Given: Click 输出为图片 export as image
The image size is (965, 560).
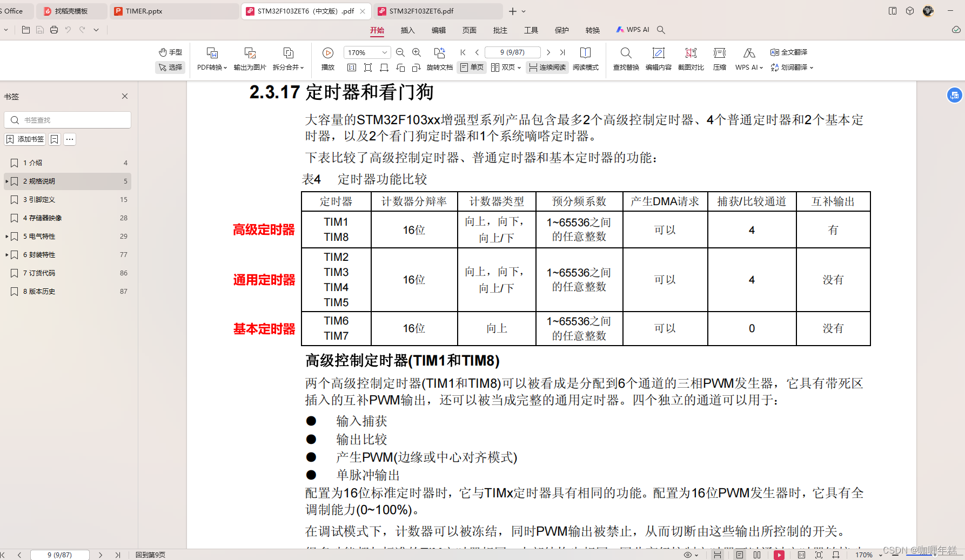Looking at the screenshot, I should (x=250, y=59).
